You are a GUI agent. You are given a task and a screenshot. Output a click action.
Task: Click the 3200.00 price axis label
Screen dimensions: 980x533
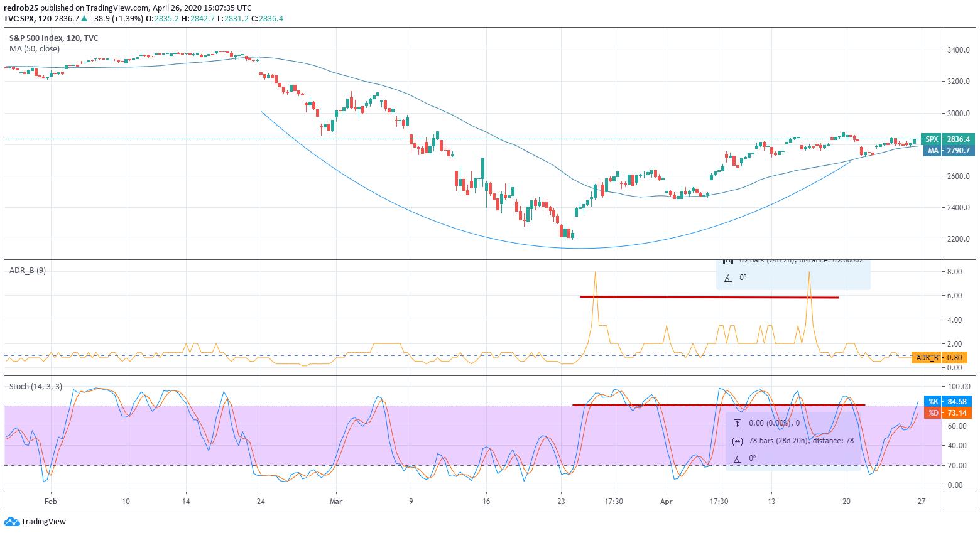click(959, 82)
